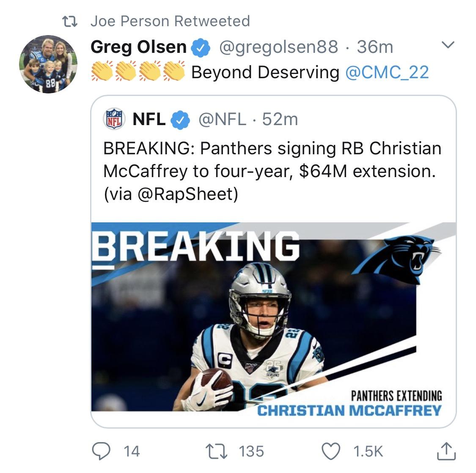Click the 36m tweet timestamp
Viewport: 476px width, 473px height.
(375, 47)
